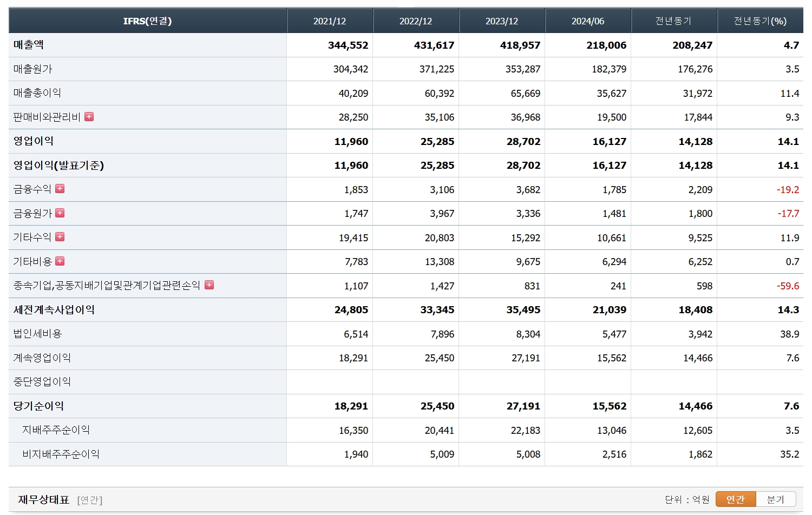Click the 7,896 tax expense value

click(x=442, y=334)
